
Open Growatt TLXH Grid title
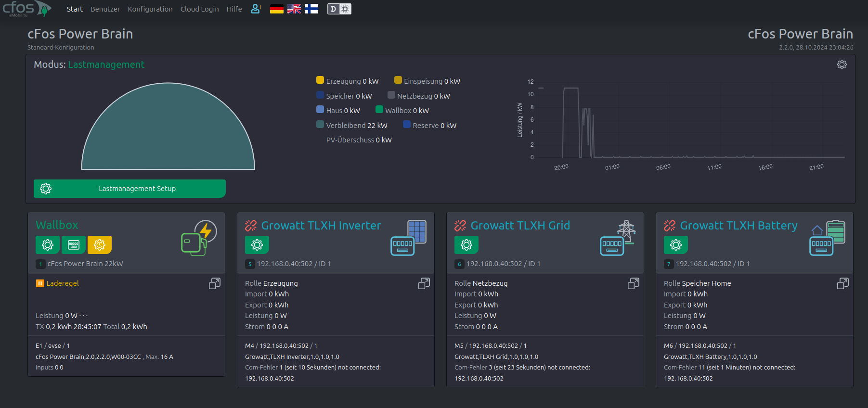(x=520, y=225)
